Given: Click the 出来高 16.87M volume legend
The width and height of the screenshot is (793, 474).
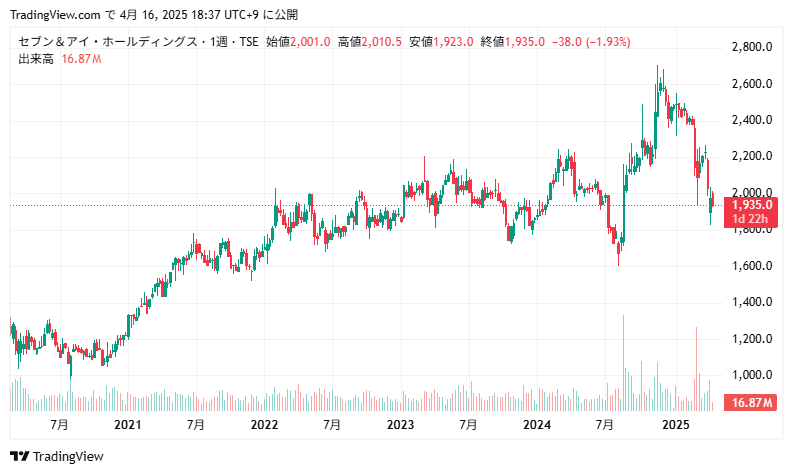Looking at the screenshot, I should 60,59.
